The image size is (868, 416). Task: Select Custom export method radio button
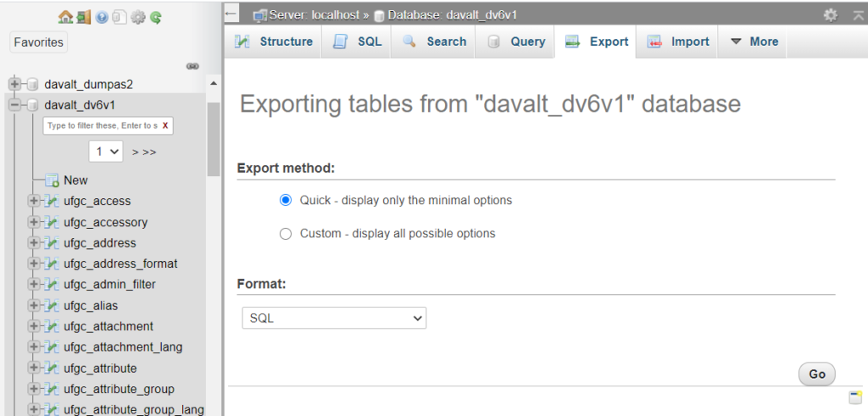[286, 234]
